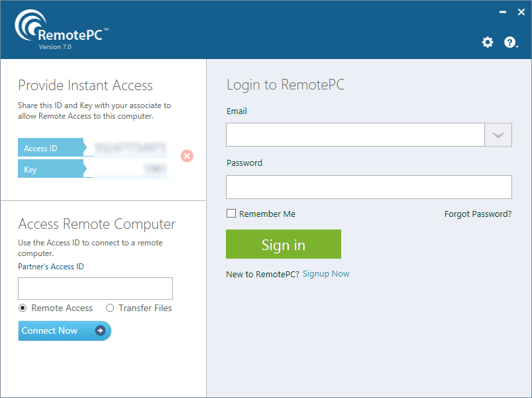
Task: Click the Version 7.0 text
Action: (55, 47)
